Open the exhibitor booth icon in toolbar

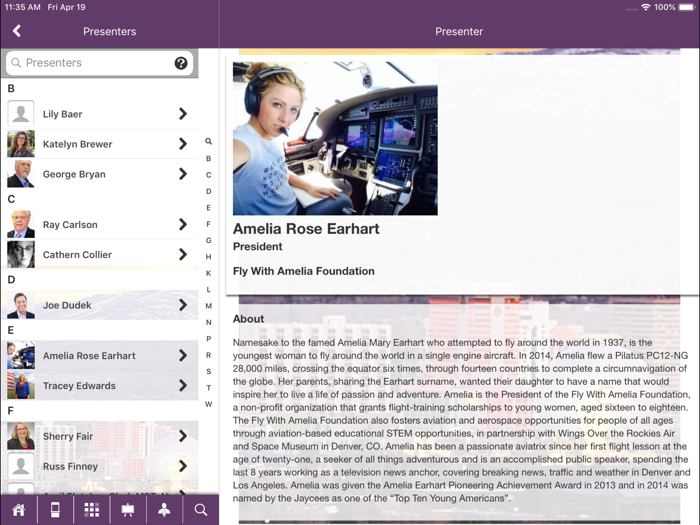point(55,510)
